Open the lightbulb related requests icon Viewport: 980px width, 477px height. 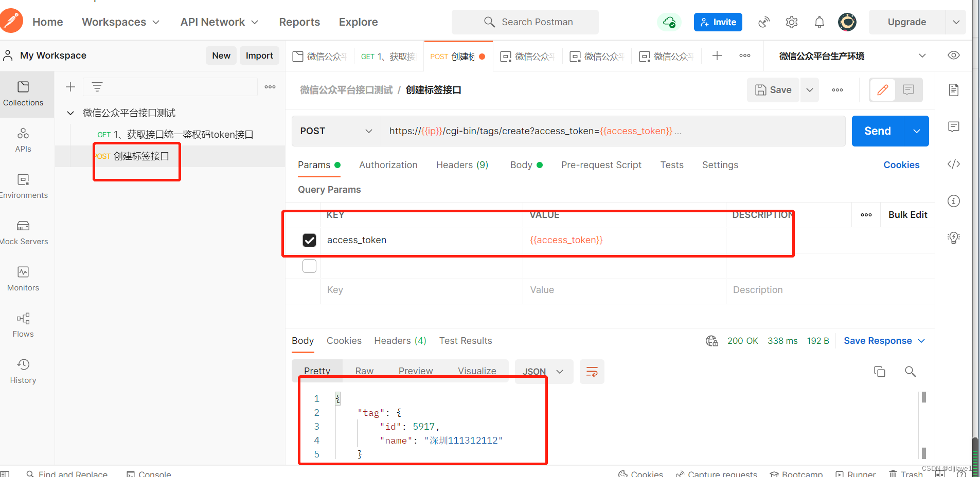(x=954, y=237)
